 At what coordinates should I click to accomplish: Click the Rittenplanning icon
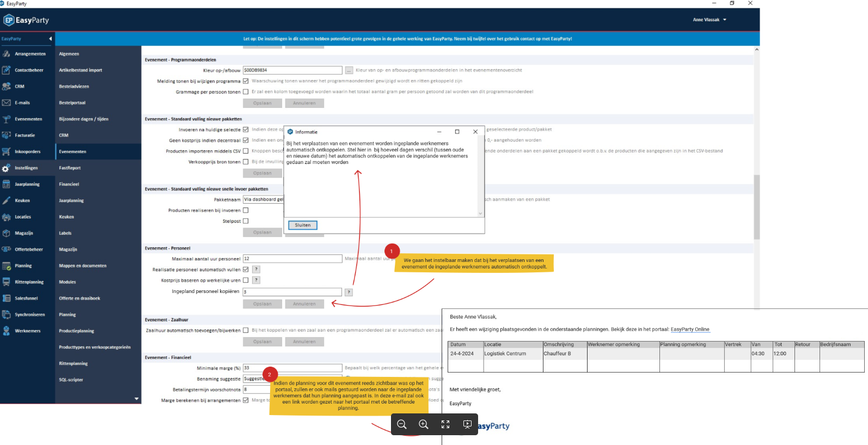click(x=7, y=282)
